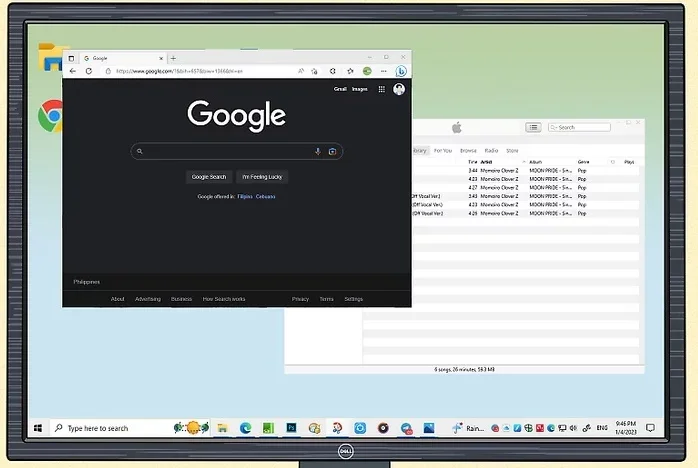Open the Bing chat sidebar button
This screenshot has height=468, width=698.
point(401,71)
